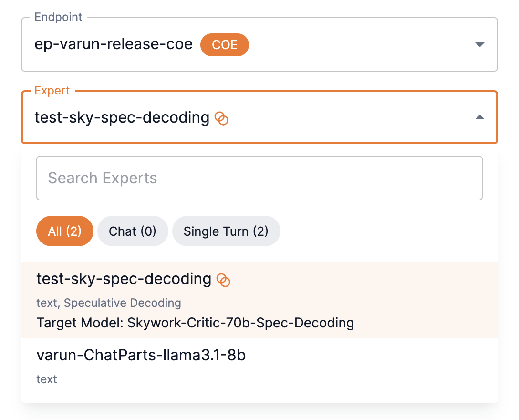Click the "text, Speculative Decoding" tag line
Screen dimensions: 519x420
109,303
